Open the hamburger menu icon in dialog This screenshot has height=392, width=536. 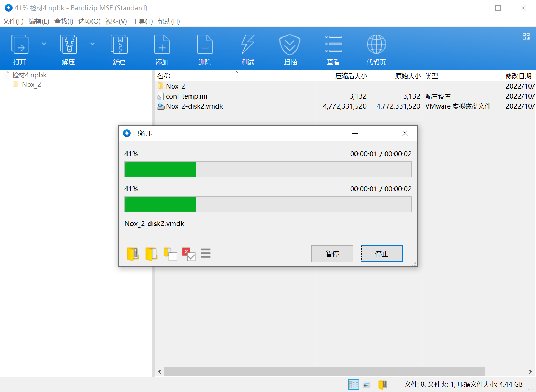pos(206,253)
